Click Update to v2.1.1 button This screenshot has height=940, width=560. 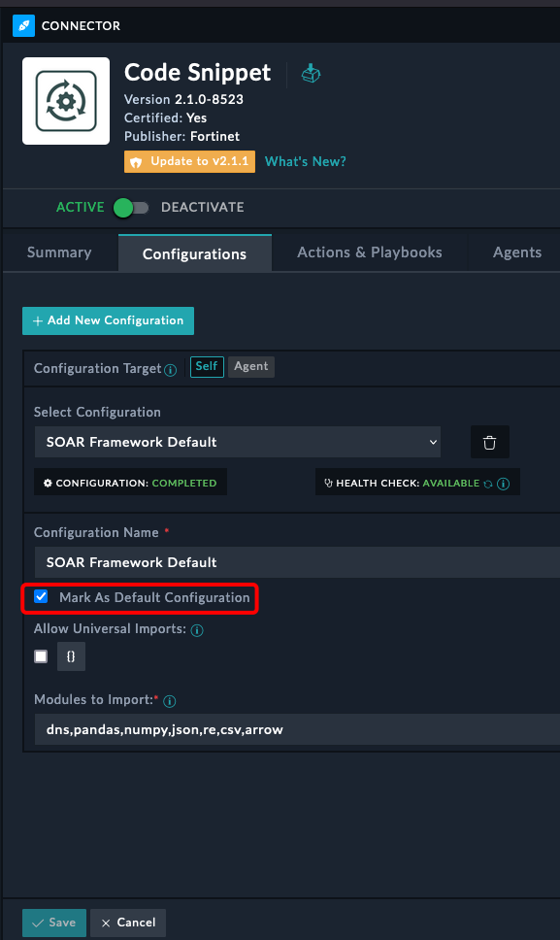coord(190,162)
